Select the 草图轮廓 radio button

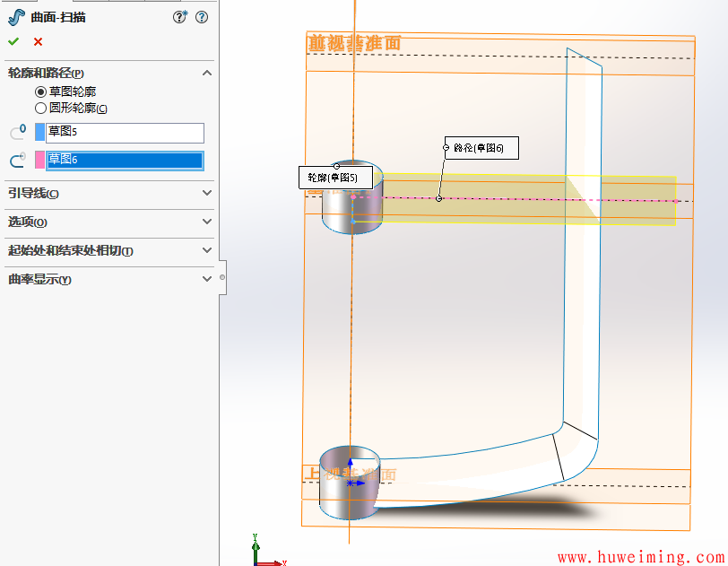coord(40,91)
